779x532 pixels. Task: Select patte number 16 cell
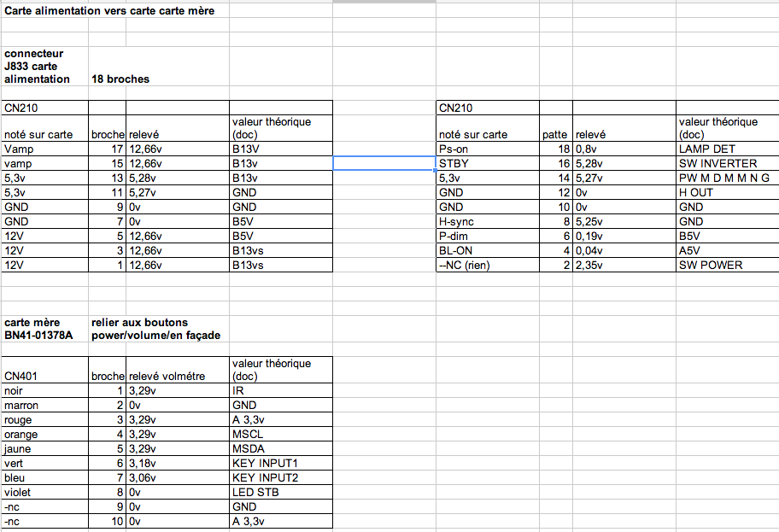[x=555, y=163]
